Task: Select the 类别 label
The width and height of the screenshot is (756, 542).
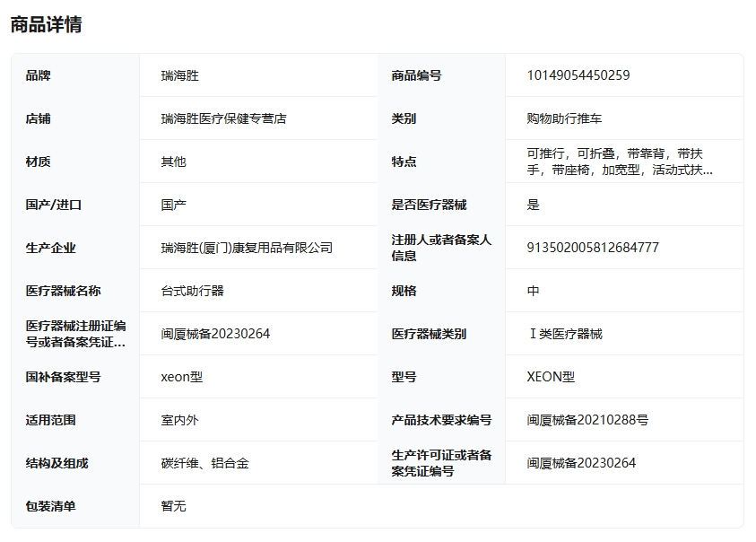Action: pos(404,118)
